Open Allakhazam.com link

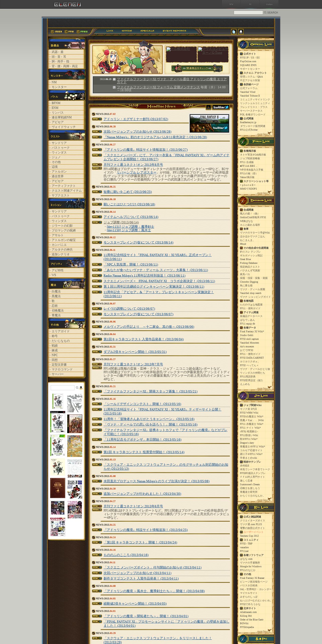[x=248, y=612]
